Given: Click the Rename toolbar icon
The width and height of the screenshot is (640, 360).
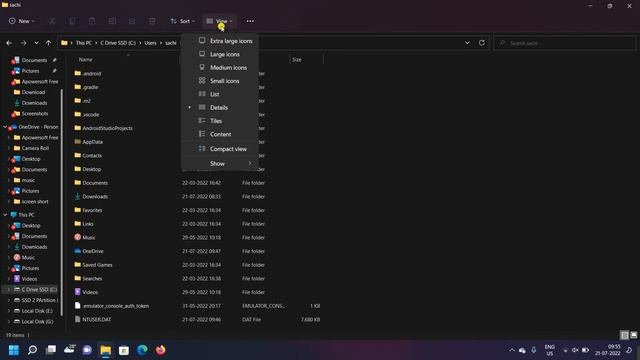Looking at the screenshot, I should click(112, 21).
